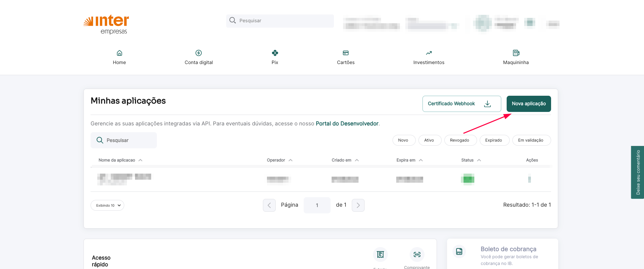Click the Extrato quick access icon
Image resolution: width=644 pixels, height=269 pixels.
click(x=380, y=255)
